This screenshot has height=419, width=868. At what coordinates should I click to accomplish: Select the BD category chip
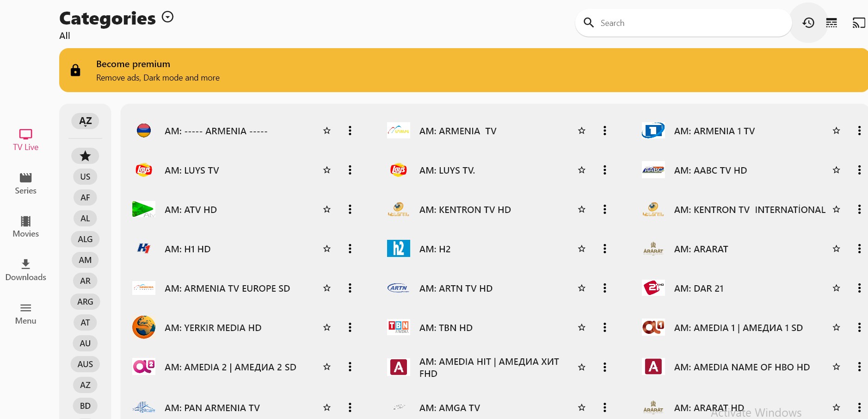(85, 406)
